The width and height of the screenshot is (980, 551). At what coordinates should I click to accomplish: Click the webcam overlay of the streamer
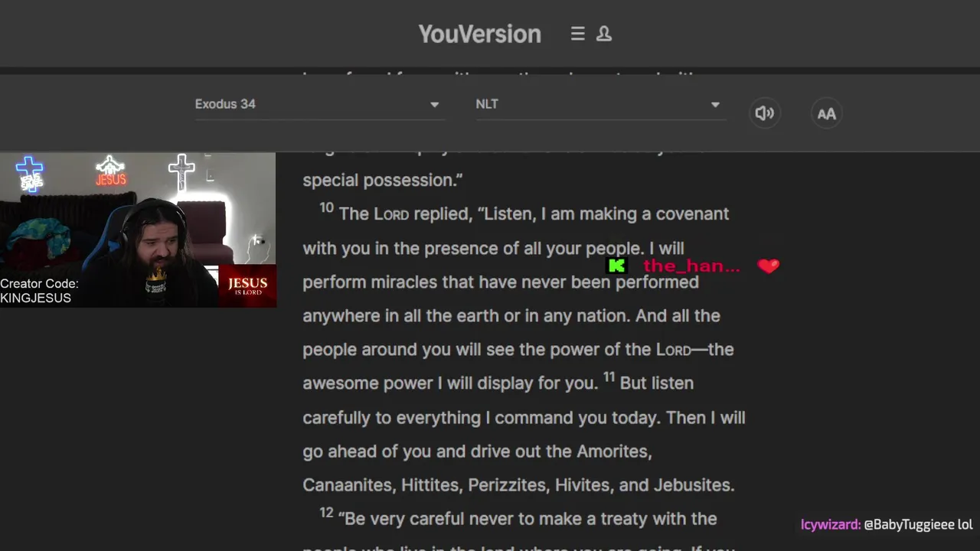(138, 230)
